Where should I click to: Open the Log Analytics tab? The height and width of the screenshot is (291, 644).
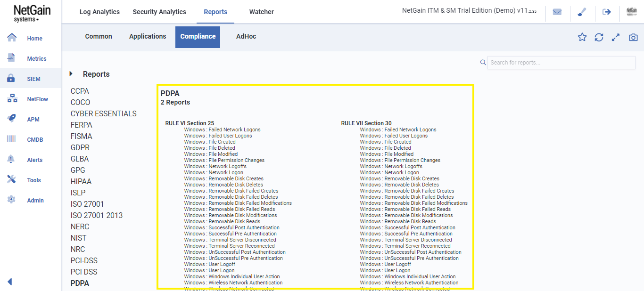click(99, 12)
